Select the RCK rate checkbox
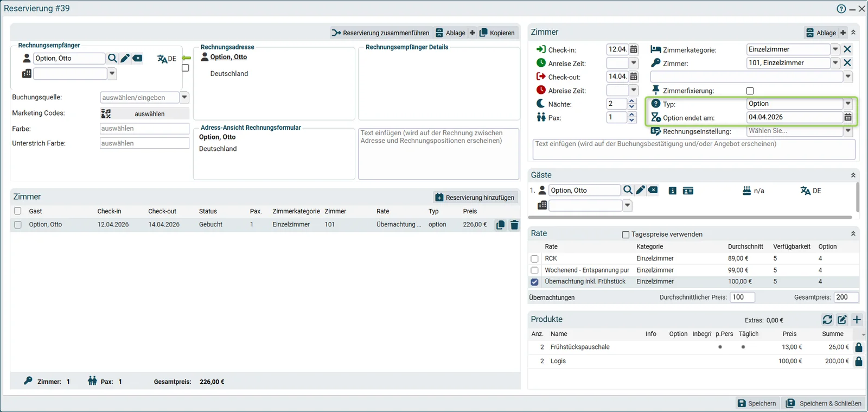 click(x=535, y=259)
